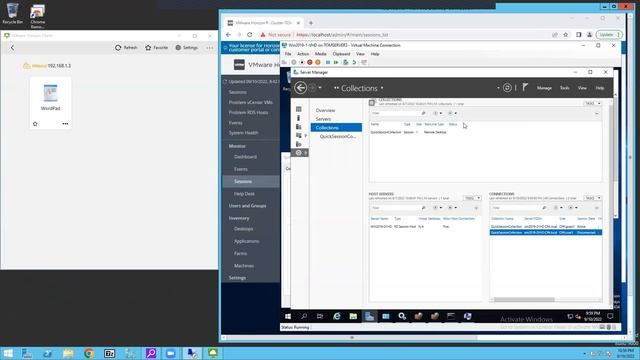The height and width of the screenshot is (360, 640).
Task: Open new tab in Chrome browser
Action: [311, 23]
